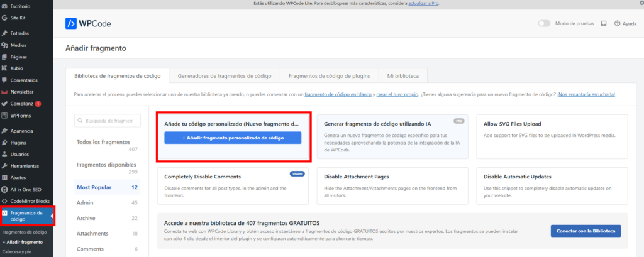This screenshot has width=644, height=257.
Task: Click USADO badge on Disable Comments card
Action: [297, 173]
